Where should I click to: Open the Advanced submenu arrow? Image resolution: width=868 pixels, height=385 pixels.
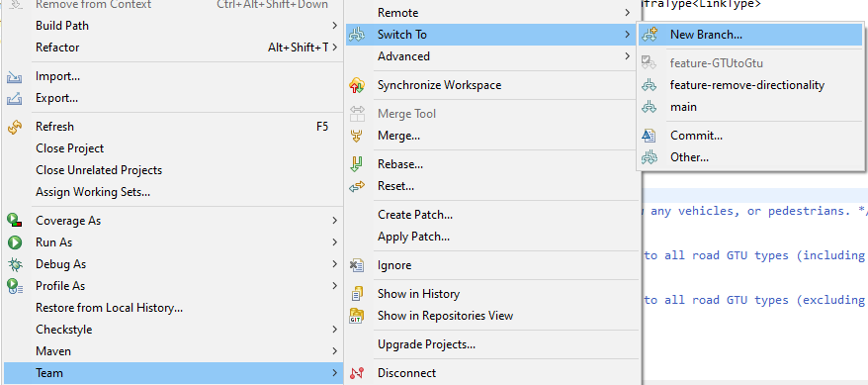tap(627, 56)
